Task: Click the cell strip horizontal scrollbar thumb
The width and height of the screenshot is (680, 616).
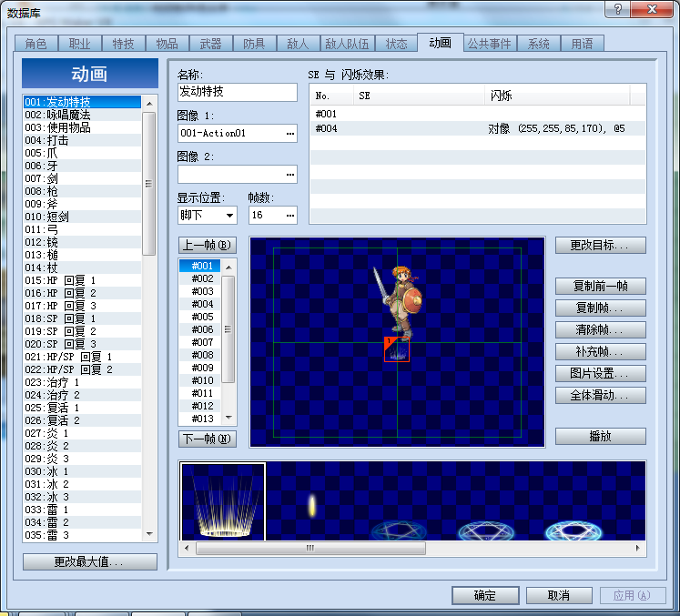Action: [x=310, y=548]
